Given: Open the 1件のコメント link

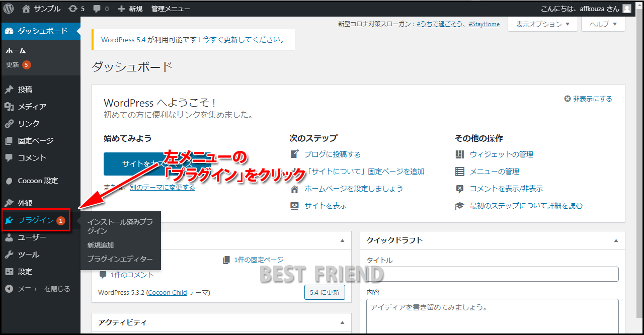Looking at the screenshot, I should pyautogui.click(x=132, y=275).
